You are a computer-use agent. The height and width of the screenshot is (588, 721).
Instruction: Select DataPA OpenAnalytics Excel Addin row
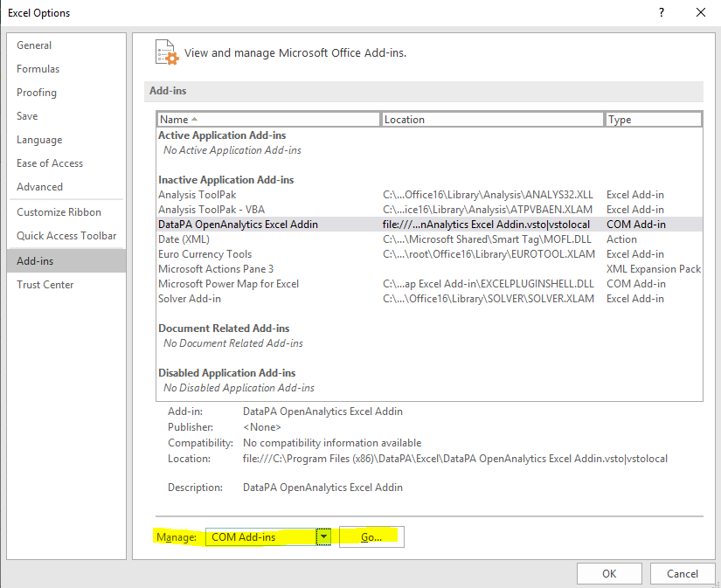pyautogui.click(x=429, y=225)
